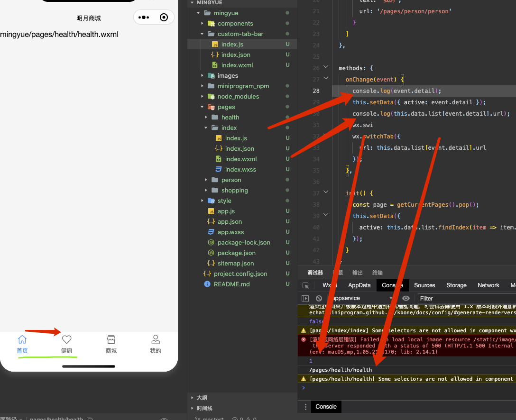Click line number 28 in the gutter

click(316, 91)
